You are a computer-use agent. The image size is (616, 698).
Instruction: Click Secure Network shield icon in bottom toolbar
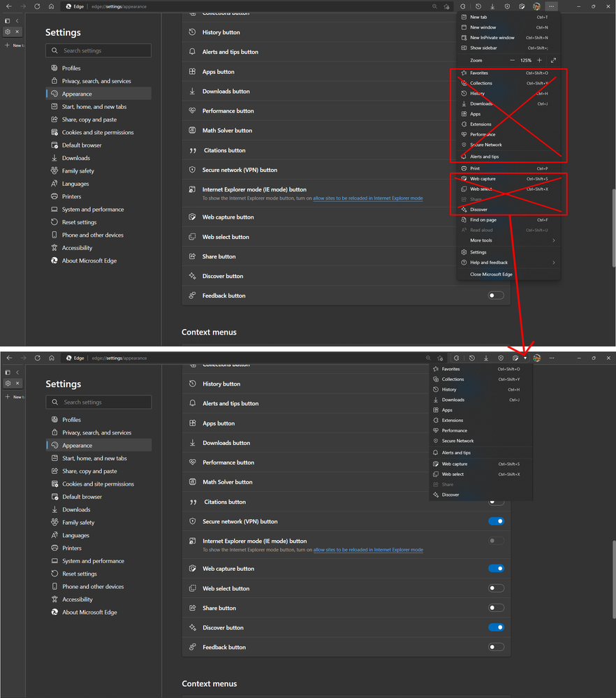pos(501,358)
